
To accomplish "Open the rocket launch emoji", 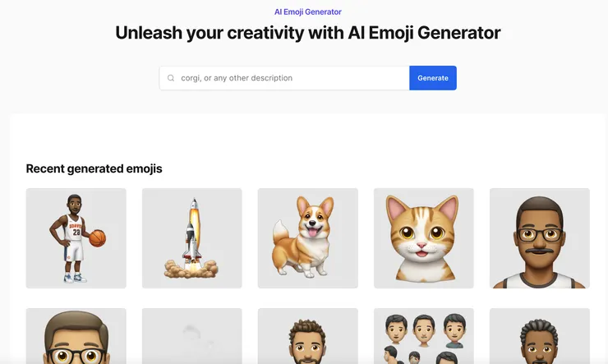I will click(192, 238).
